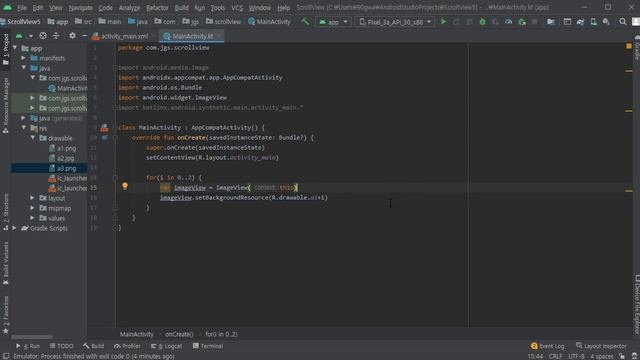Toggle the Structure tool window
Viewport: 640px width, 360px height.
point(6,212)
